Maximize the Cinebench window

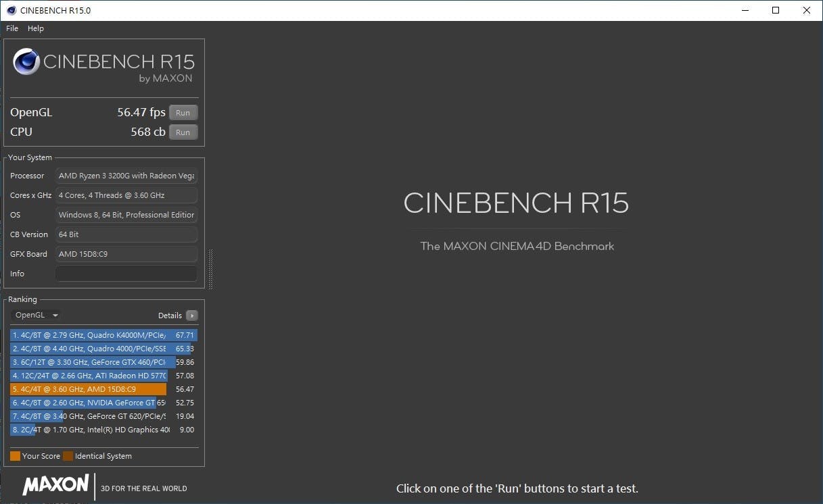point(776,10)
